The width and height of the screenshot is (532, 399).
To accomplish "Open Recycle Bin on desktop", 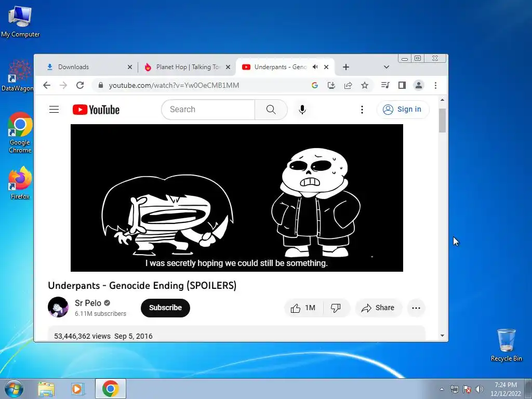I will click(x=506, y=345).
